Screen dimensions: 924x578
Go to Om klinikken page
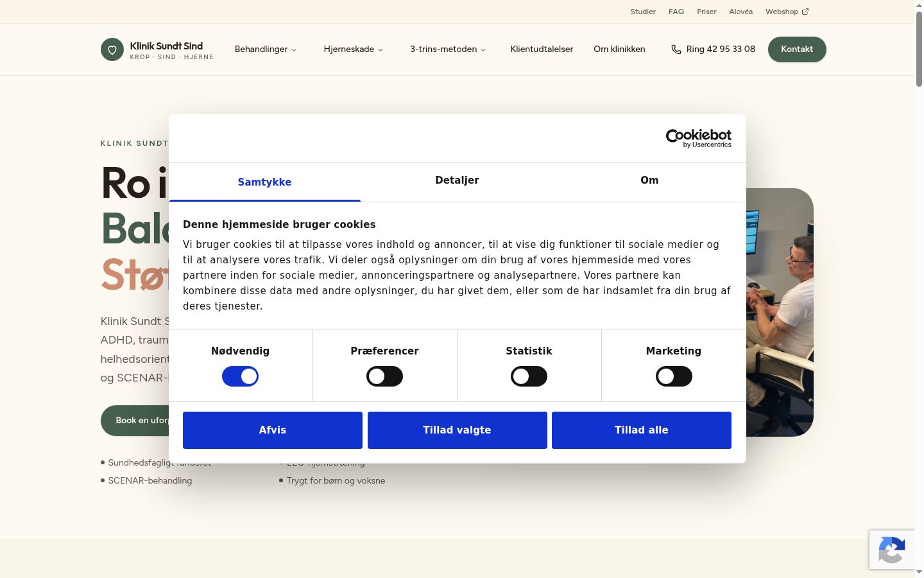coord(619,49)
